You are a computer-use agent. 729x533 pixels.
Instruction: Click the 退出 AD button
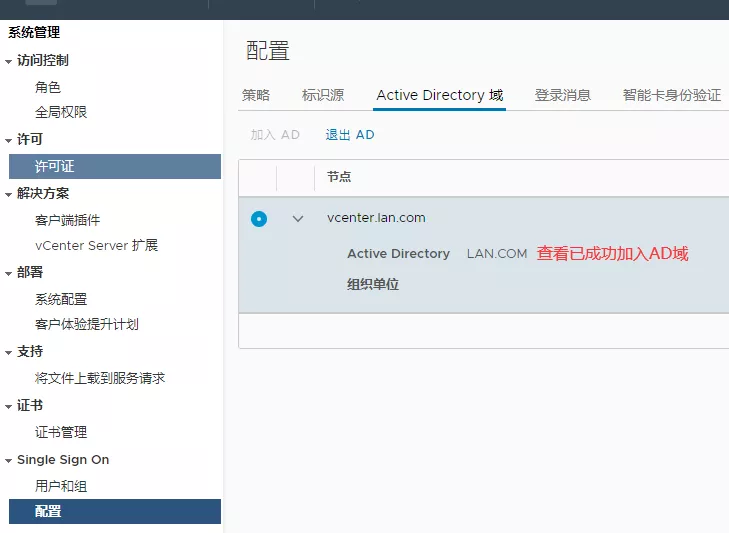(350, 135)
